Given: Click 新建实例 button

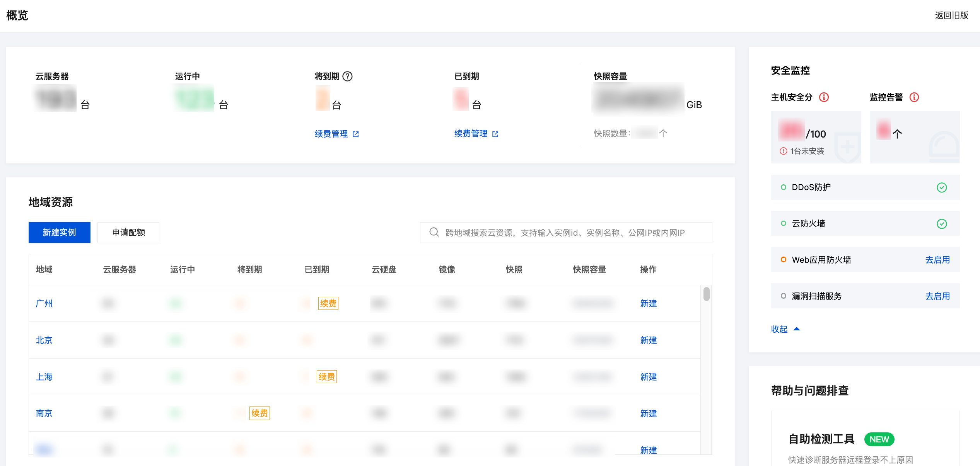Looking at the screenshot, I should [x=59, y=232].
